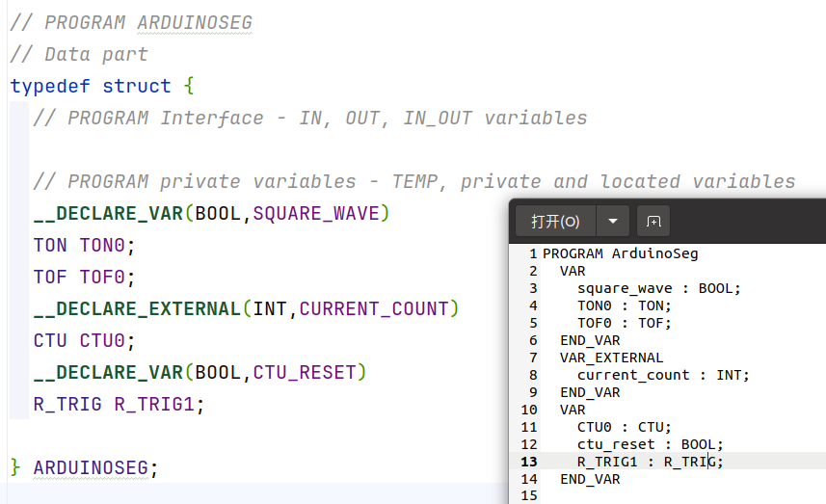
Task: Click line number 15 in the editor gutter
Action: pyautogui.click(x=529, y=495)
